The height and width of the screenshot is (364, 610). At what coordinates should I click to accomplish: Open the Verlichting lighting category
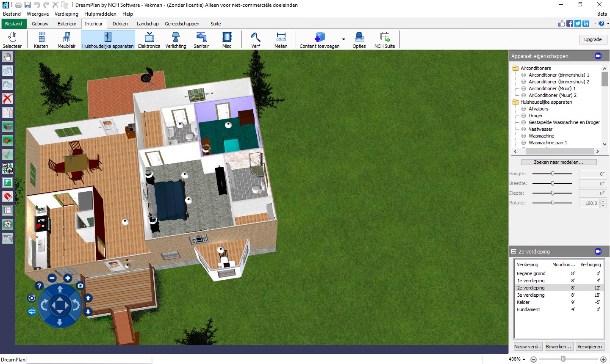click(x=175, y=39)
